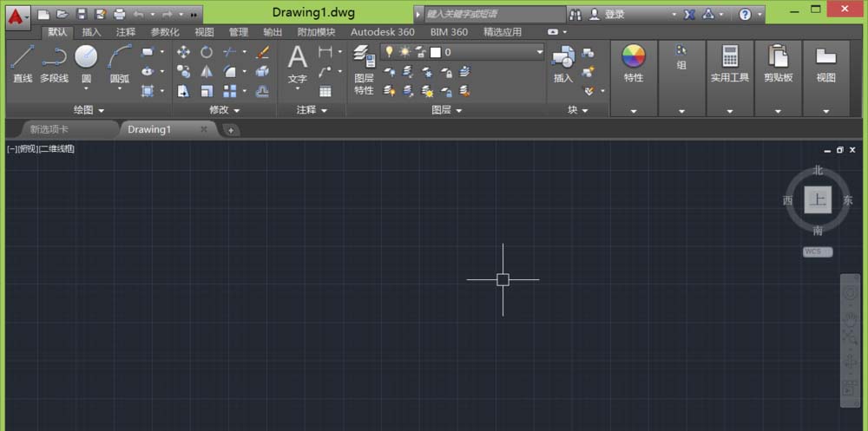Click the Layer Off icon in 图层 panel
Screen dimensions: 868x431
(x=390, y=71)
